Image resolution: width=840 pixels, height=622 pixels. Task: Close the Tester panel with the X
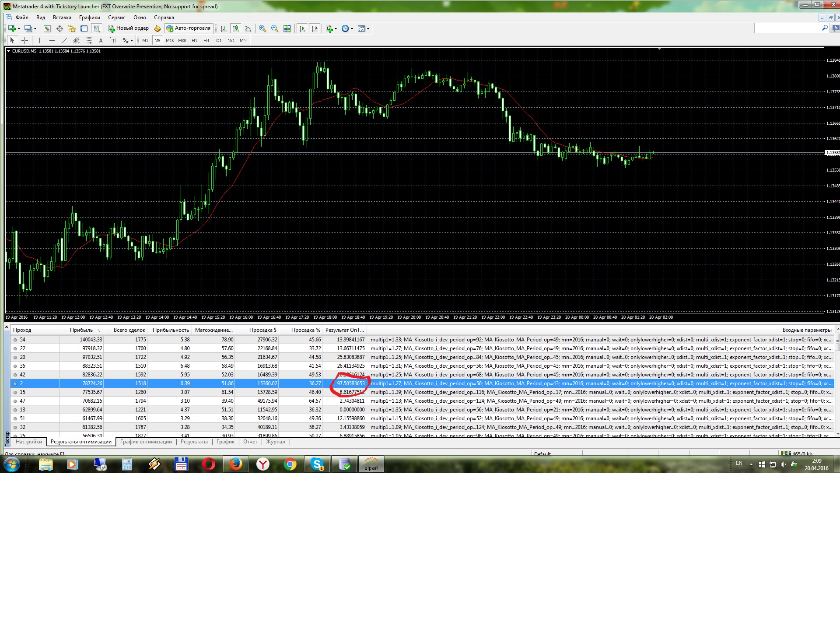pos(7,327)
